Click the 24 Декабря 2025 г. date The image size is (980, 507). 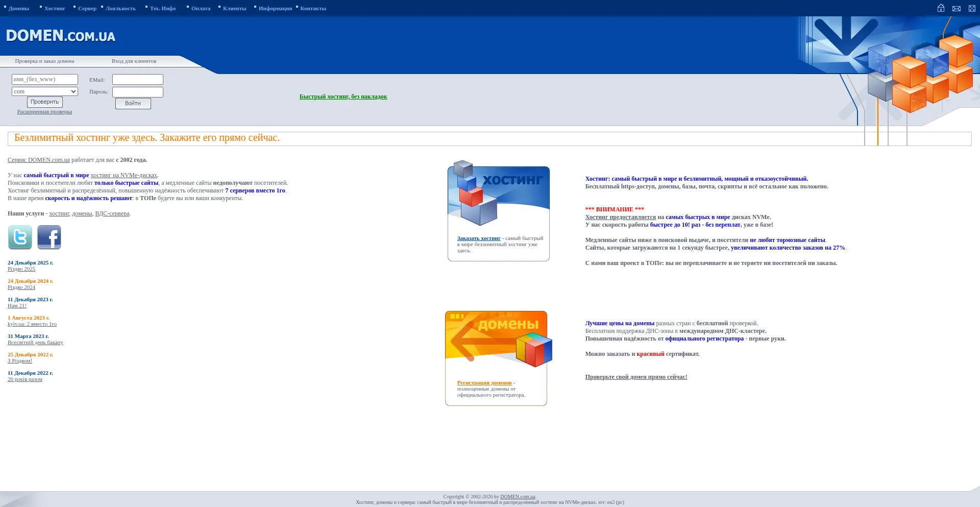tap(31, 263)
